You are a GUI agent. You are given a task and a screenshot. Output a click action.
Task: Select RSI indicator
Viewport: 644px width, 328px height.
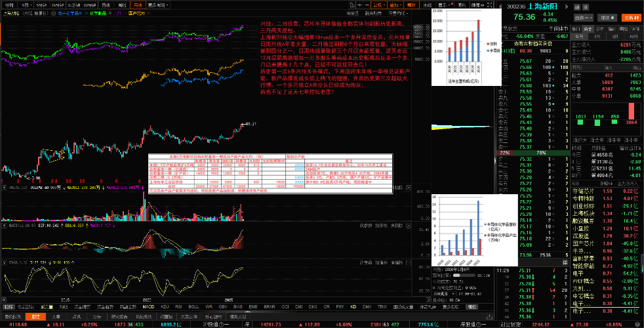[178, 306]
